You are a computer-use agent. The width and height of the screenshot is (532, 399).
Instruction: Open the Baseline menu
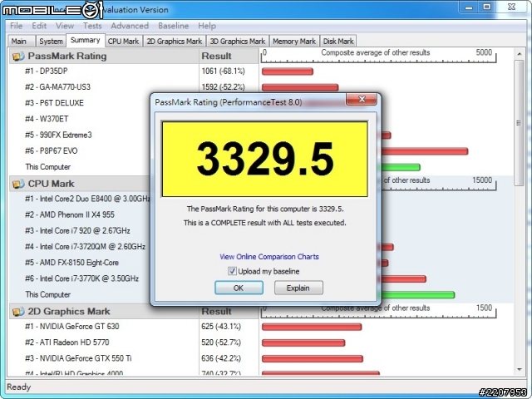[x=173, y=26]
